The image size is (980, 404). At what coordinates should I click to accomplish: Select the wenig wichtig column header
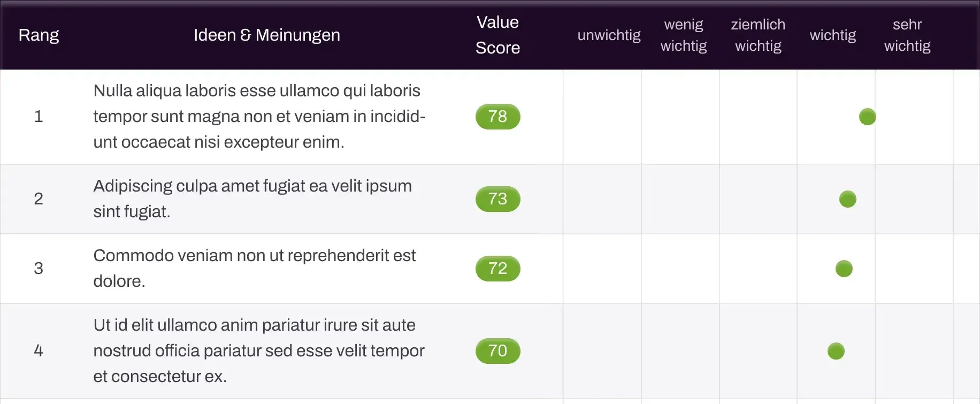pyautogui.click(x=683, y=35)
